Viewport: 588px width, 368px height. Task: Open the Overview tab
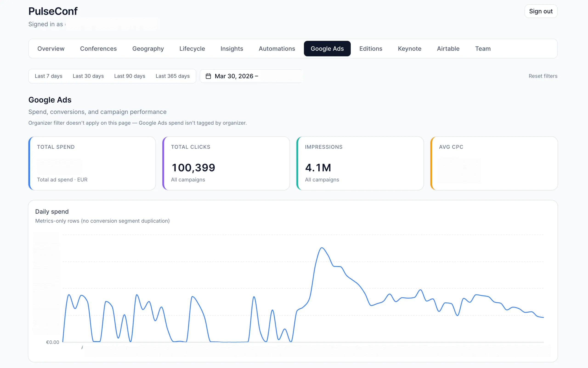pyautogui.click(x=51, y=49)
